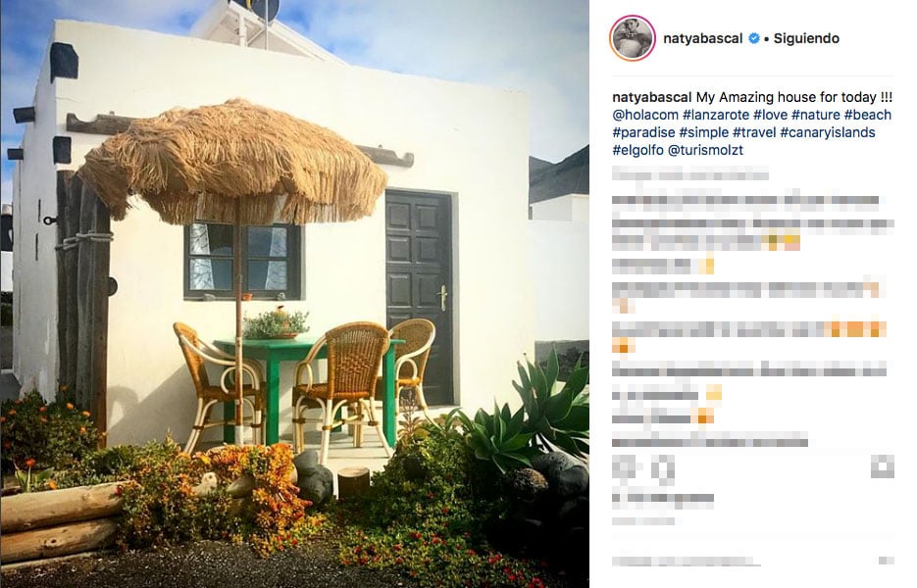Image resolution: width=917 pixels, height=588 pixels.
Task: Open the #beach hashtag
Action: 868,115
